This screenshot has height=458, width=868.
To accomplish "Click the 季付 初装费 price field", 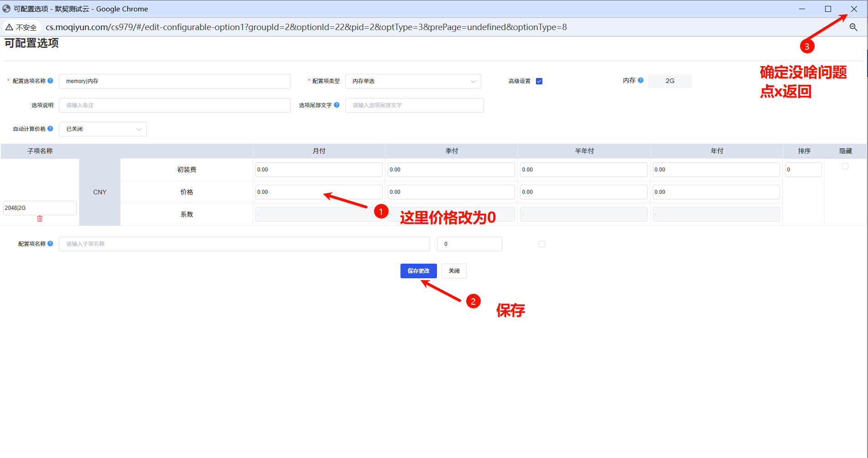I will coord(451,170).
